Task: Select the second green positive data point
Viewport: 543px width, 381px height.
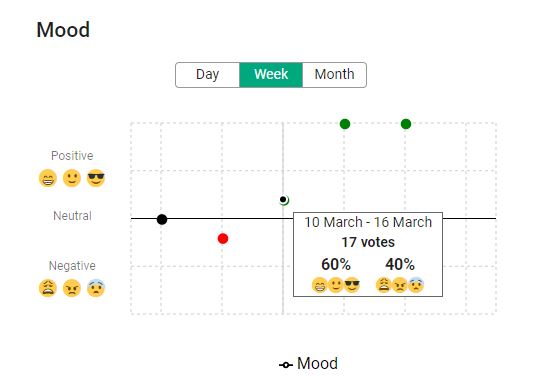Action: pos(406,124)
